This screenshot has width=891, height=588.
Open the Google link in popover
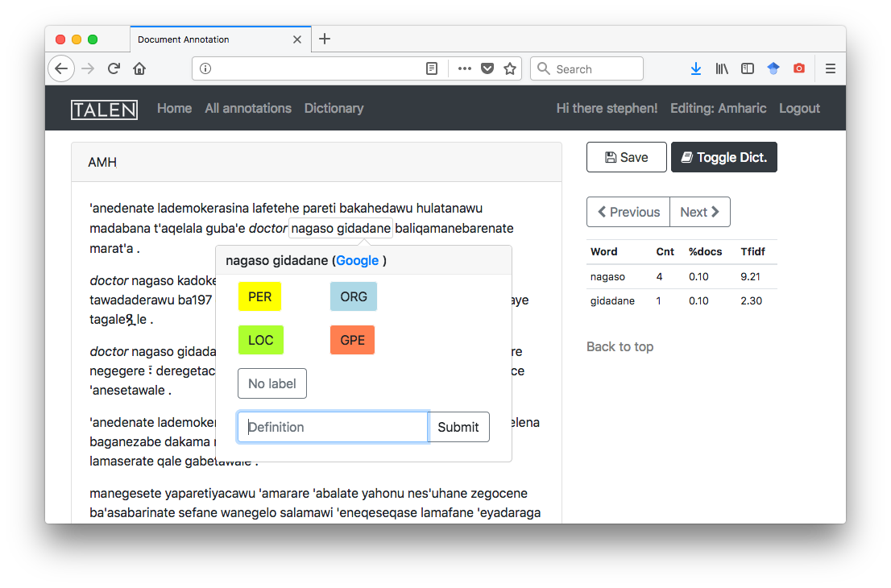pyautogui.click(x=358, y=260)
